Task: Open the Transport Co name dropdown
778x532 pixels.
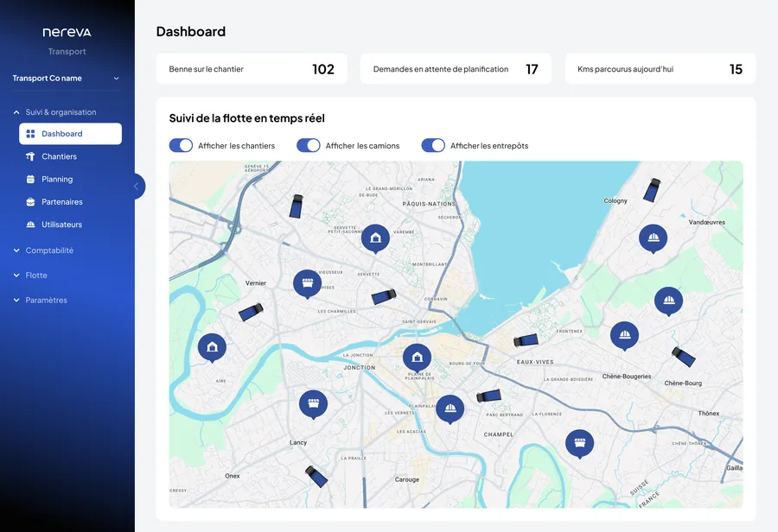Action: 67,79
